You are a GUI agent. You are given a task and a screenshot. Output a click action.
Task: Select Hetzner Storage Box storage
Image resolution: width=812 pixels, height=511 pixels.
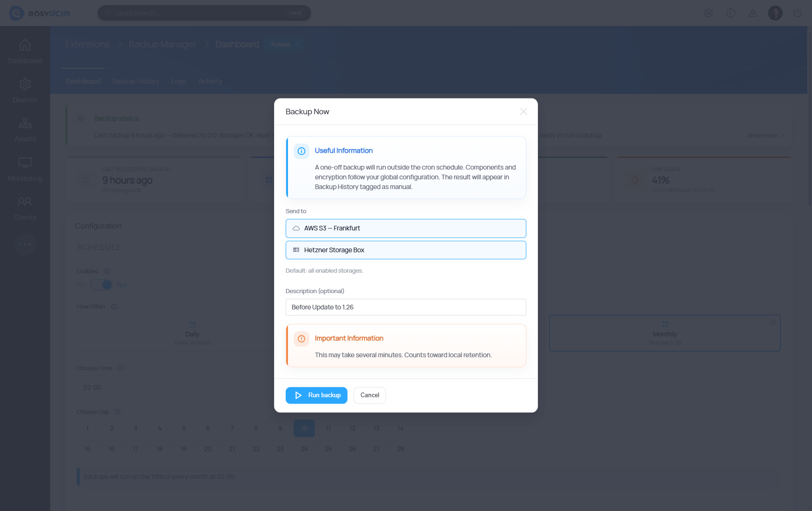(x=406, y=250)
